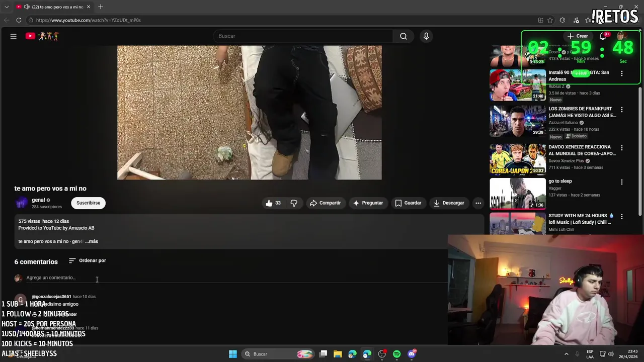Open the Windows Start menu
The image size is (644, 362).
(x=233, y=354)
